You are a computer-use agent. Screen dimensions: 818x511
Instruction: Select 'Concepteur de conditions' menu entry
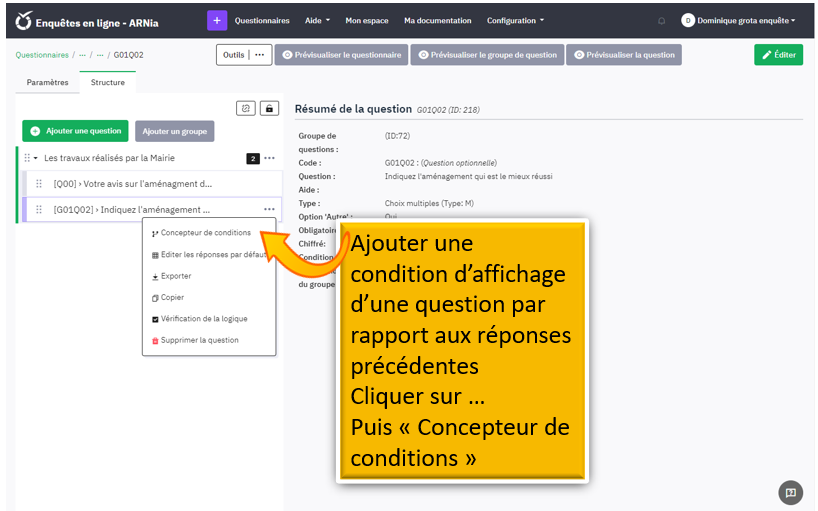pos(205,233)
